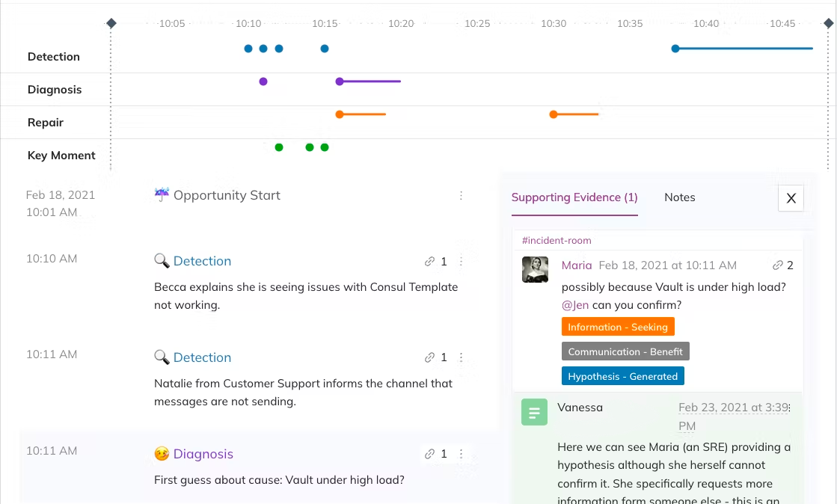Select second blue Detection dot at 10:11

263,49
